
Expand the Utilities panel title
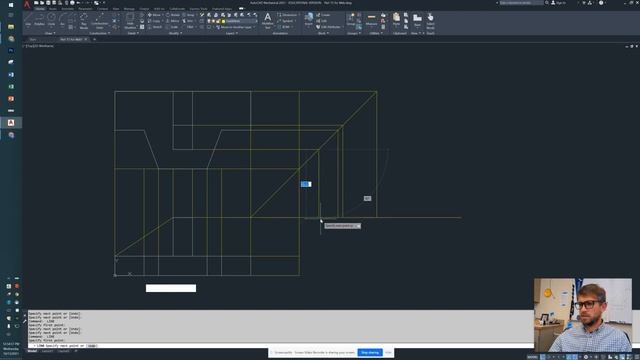tap(376, 33)
